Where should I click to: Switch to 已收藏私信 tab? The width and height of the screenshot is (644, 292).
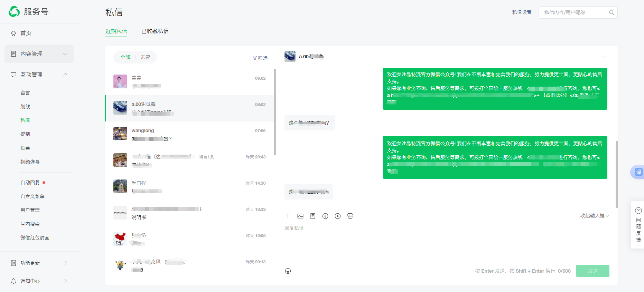(155, 31)
